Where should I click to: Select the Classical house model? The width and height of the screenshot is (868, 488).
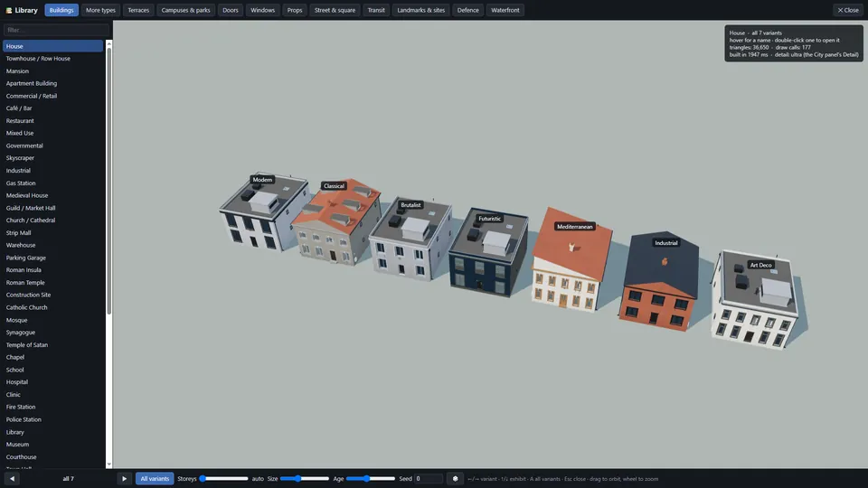pyautogui.click(x=336, y=224)
